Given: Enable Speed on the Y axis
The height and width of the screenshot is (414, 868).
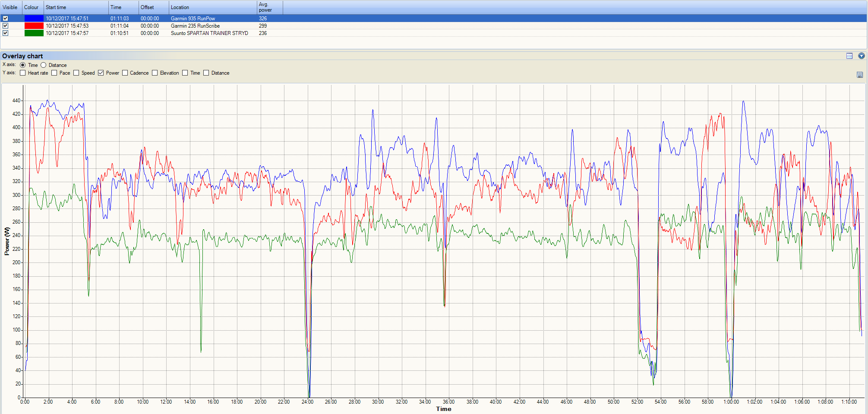Looking at the screenshot, I should coord(76,73).
